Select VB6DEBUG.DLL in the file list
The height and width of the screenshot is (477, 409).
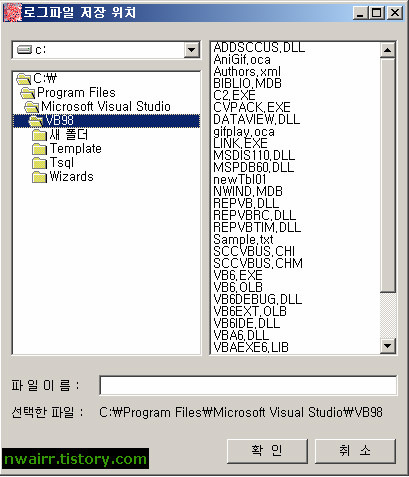coord(258,299)
